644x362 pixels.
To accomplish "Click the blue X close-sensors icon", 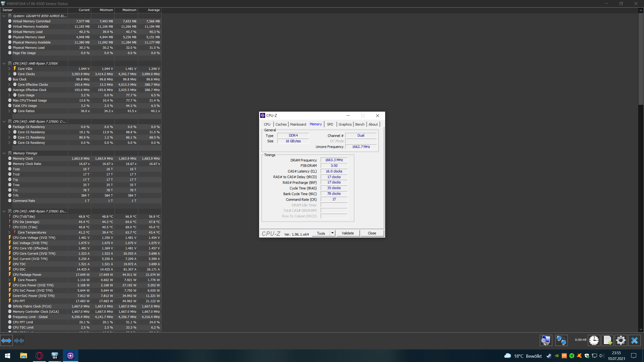I will (x=634, y=340).
